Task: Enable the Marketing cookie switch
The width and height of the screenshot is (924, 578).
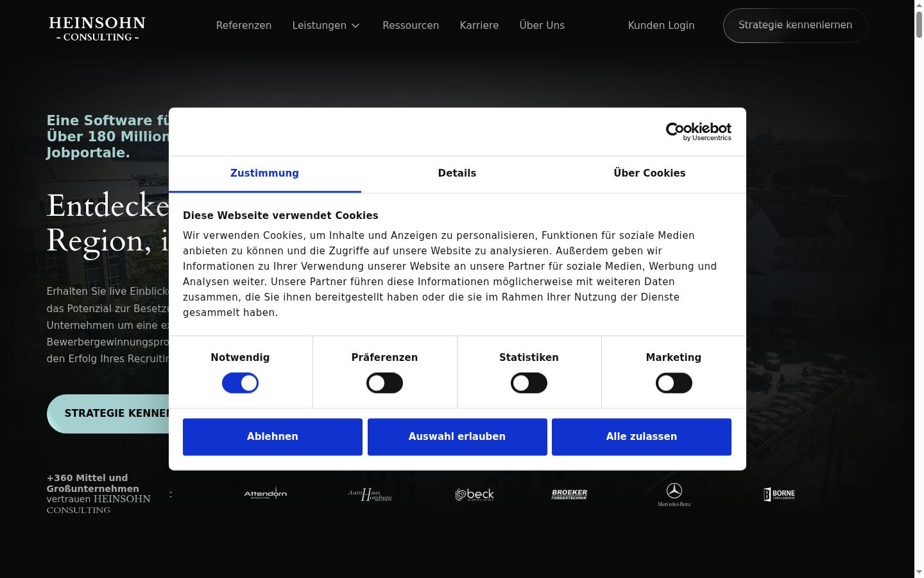Action: (x=674, y=383)
